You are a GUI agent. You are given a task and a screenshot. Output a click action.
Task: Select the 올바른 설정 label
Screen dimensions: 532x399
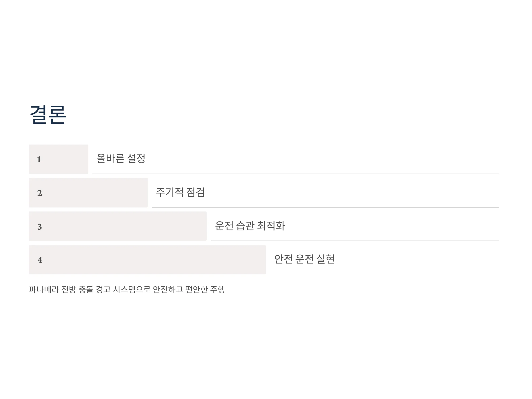(121, 158)
